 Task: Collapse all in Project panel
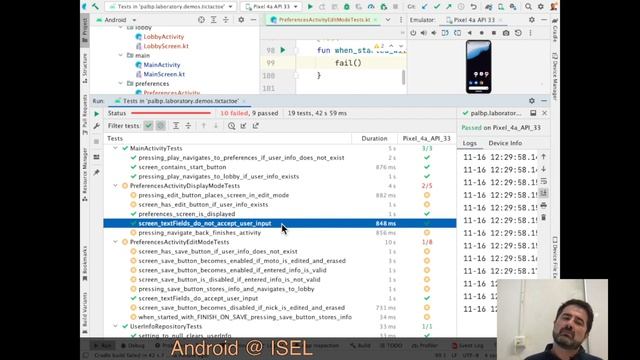(x=226, y=20)
